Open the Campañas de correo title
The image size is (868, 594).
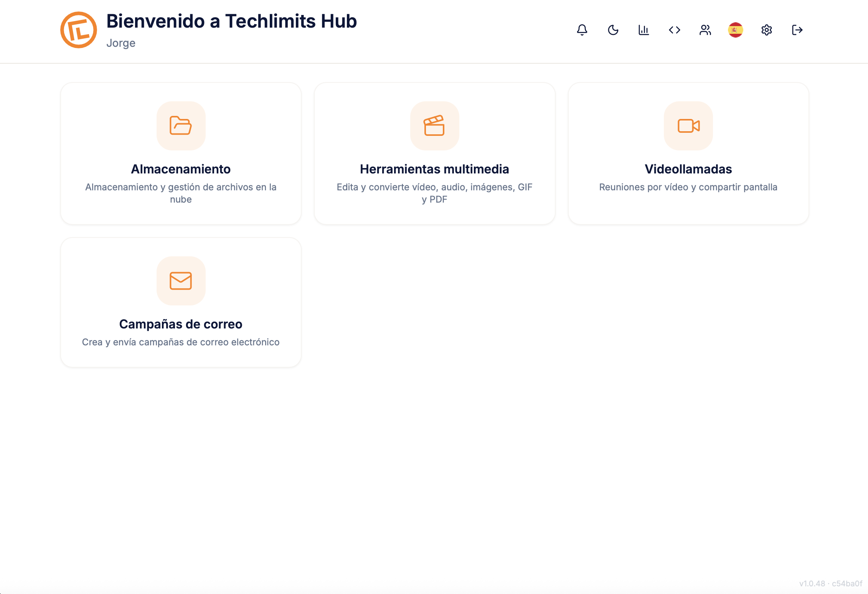(x=181, y=324)
